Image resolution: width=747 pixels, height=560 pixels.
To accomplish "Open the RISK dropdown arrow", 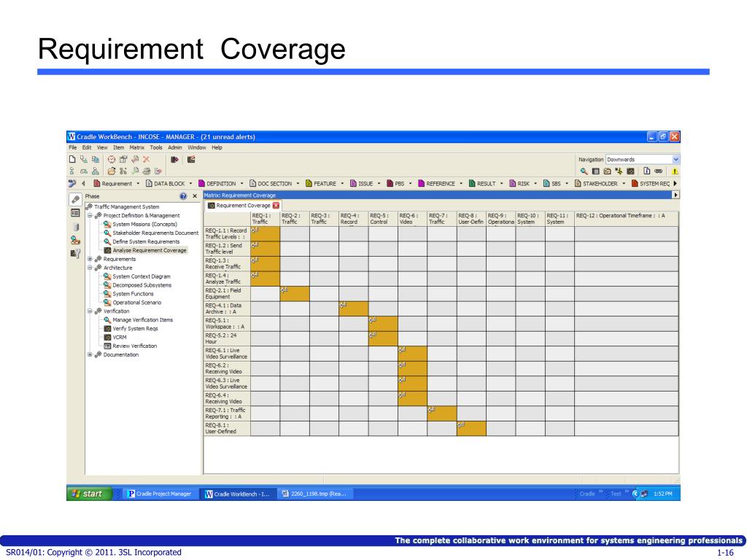I will (x=535, y=183).
